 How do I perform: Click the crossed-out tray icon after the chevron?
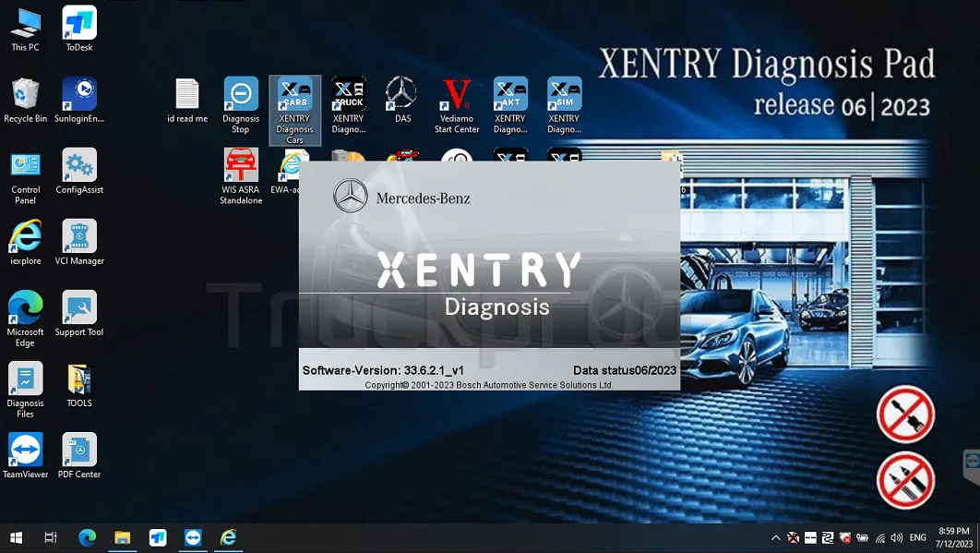click(793, 537)
